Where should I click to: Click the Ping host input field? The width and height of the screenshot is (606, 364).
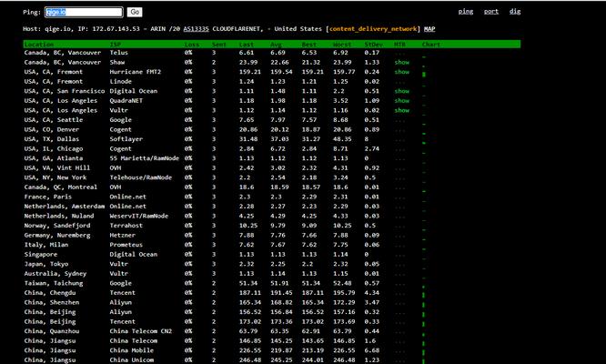tap(84, 13)
